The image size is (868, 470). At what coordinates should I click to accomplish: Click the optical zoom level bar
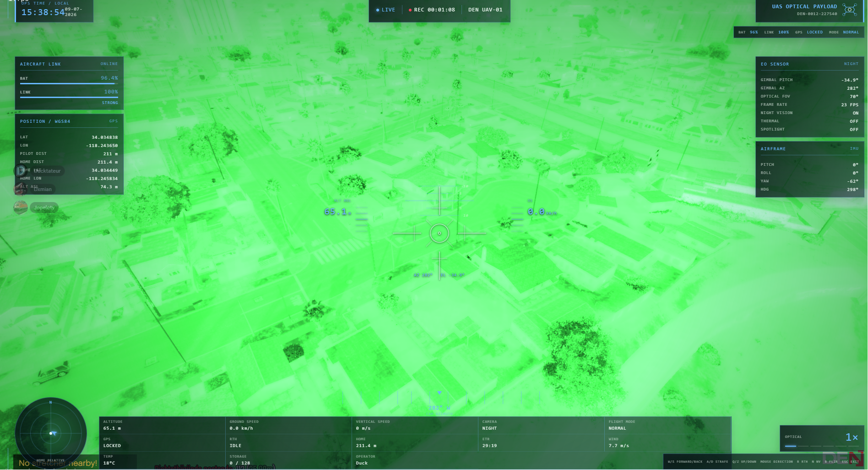821,446
